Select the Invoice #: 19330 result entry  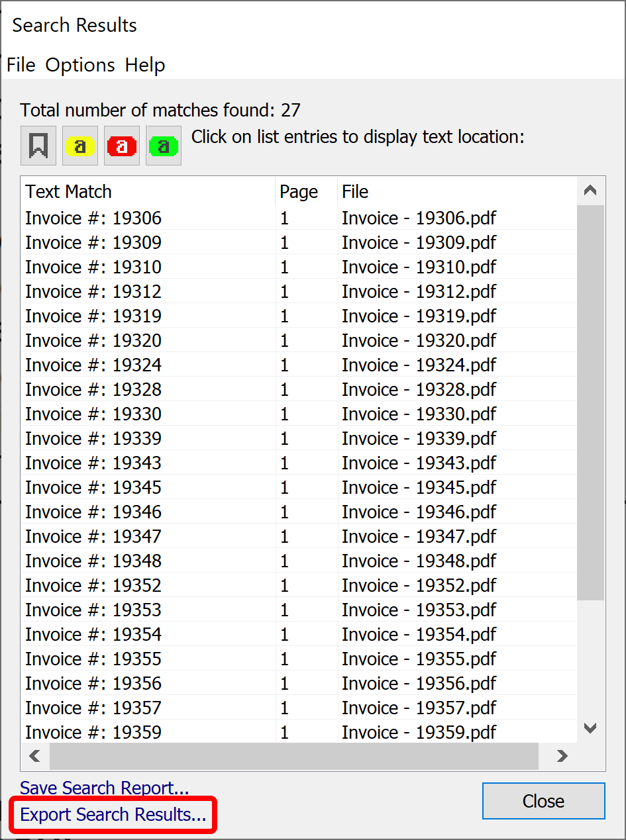pyautogui.click(x=93, y=414)
